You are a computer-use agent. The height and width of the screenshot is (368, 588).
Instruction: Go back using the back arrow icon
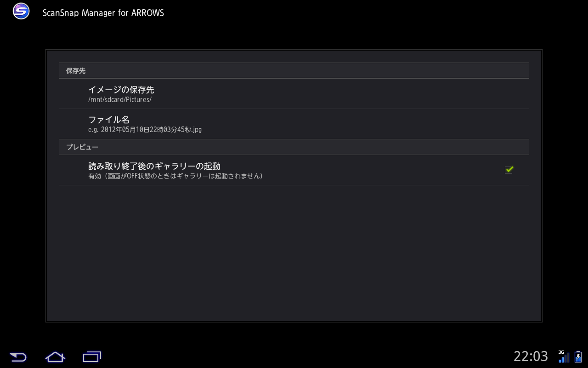coord(18,356)
